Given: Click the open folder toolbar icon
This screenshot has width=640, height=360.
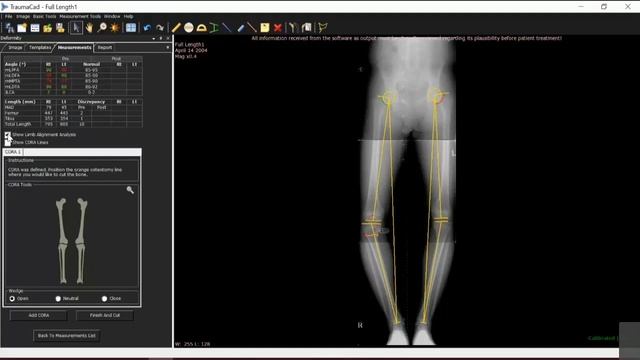Looking at the screenshot, I should (x=47, y=27).
